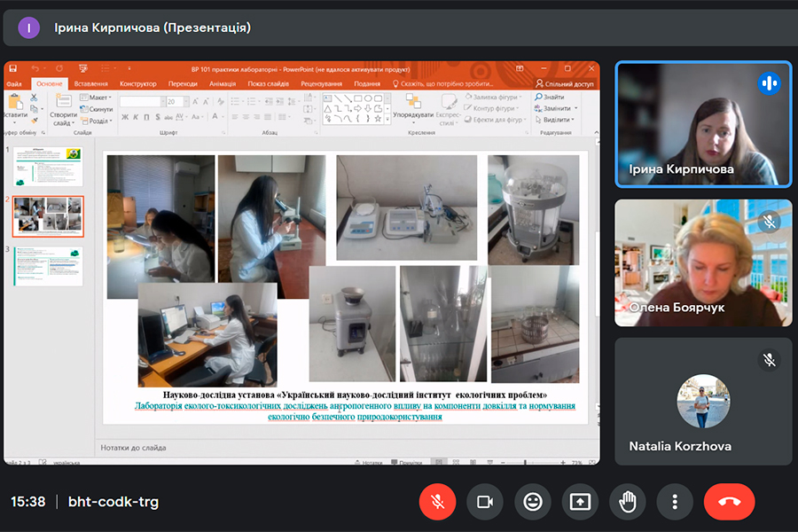Switch to the Конструктор tab
Viewport: 798px width, 532px height.
point(138,84)
